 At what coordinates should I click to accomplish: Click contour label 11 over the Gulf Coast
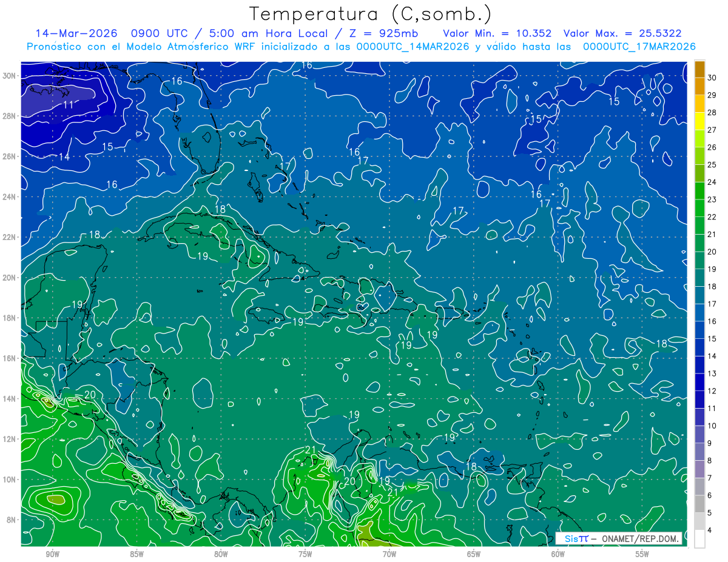point(69,105)
